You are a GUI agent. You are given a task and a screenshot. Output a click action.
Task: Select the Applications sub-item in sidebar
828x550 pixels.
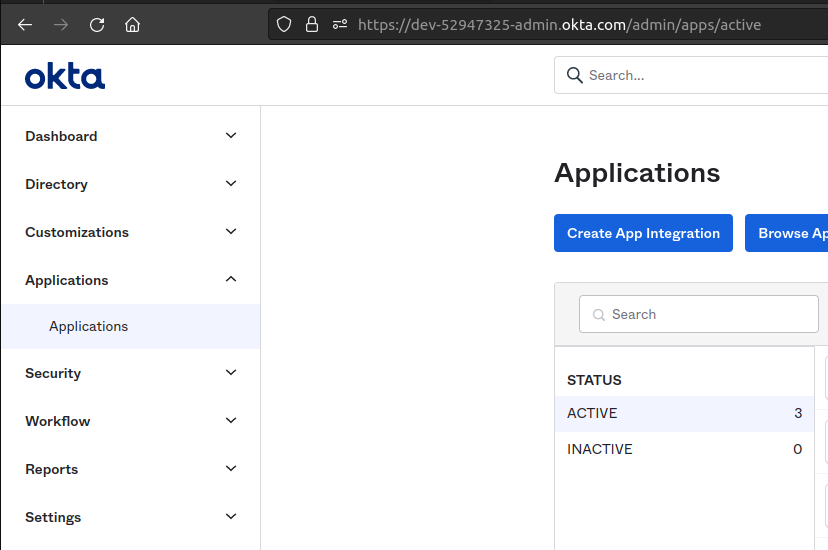tap(130, 326)
